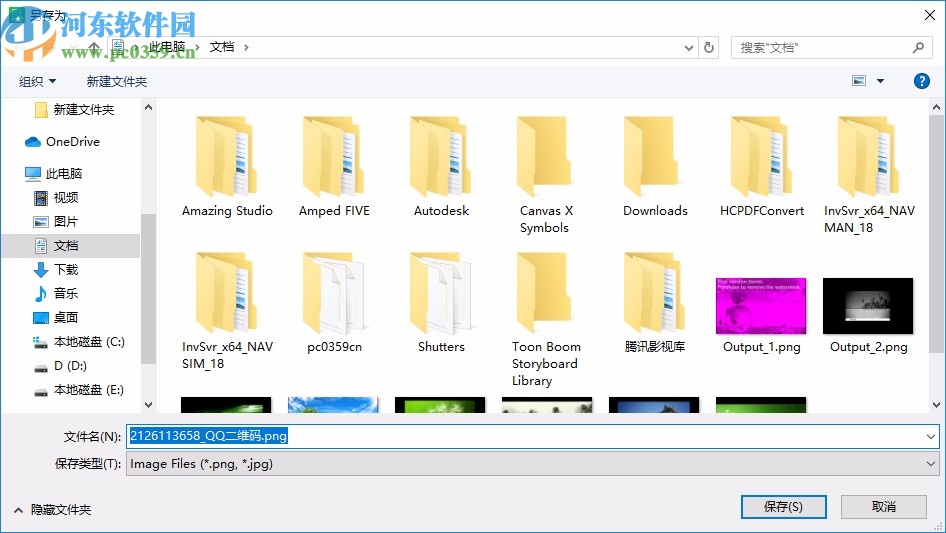This screenshot has height=533, width=946.
Task: Open the Canvas X Symbols folder
Action: (x=545, y=175)
